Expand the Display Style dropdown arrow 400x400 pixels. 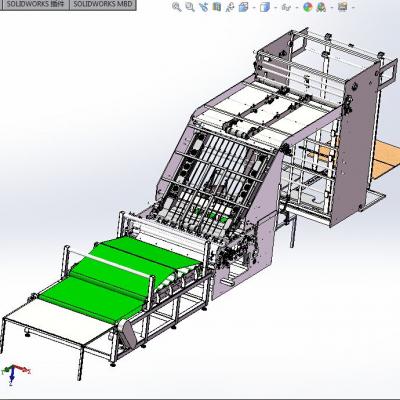point(276,7)
